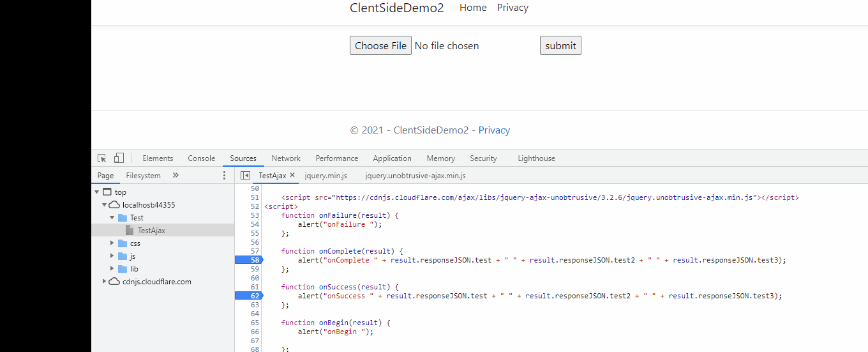Set a breakpoint on line 66
The height and width of the screenshot is (352, 868).
click(x=255, y=332)
